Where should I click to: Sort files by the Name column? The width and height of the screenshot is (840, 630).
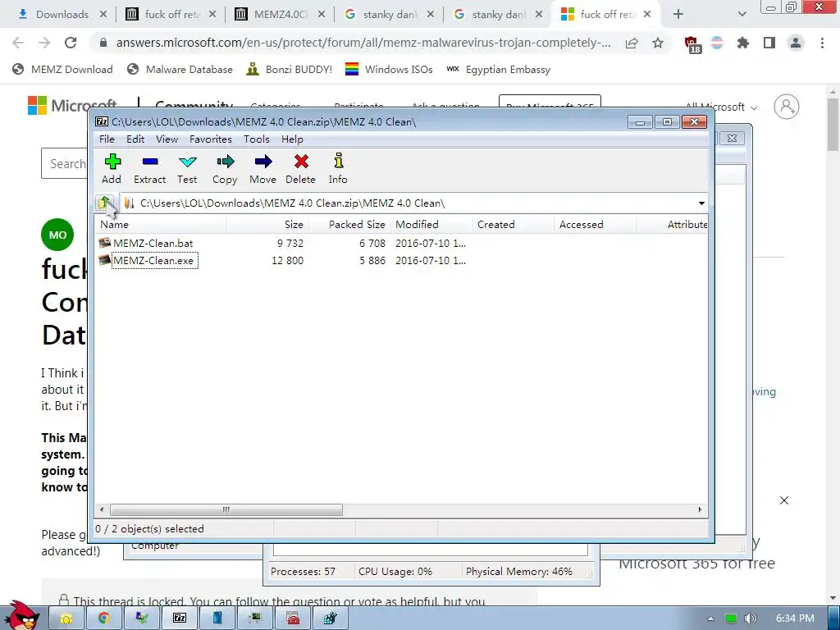[x=160, y=225]
